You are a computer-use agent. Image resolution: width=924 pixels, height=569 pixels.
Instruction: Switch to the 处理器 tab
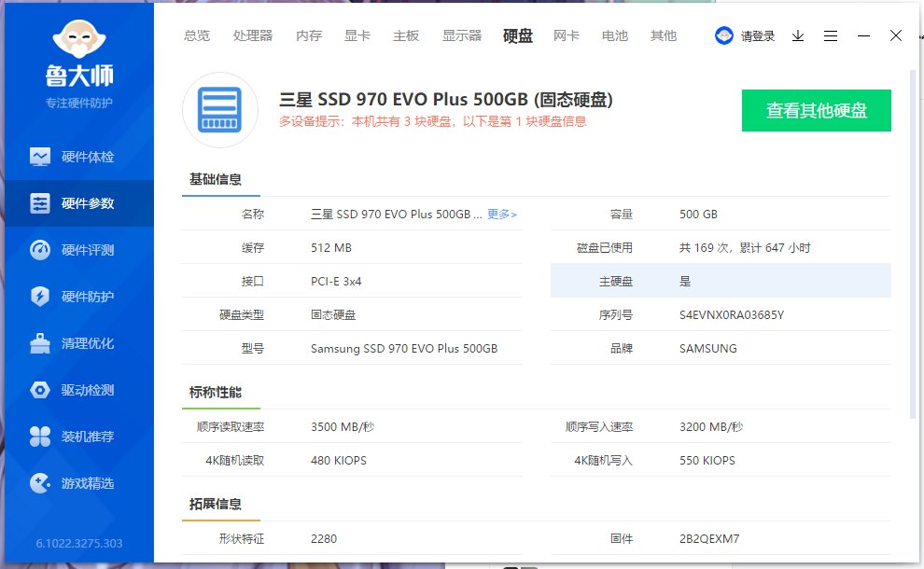click(x=253, y=35)
